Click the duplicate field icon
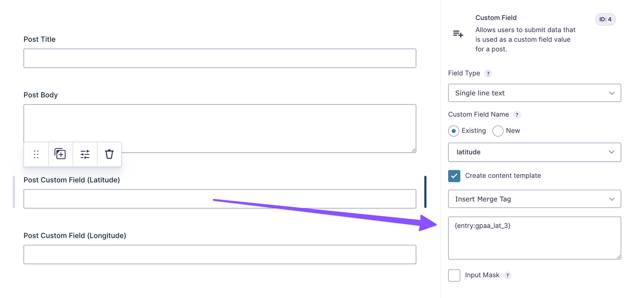 coord(60,154)
